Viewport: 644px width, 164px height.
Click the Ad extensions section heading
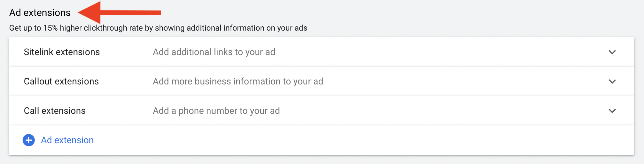tap(40, 13)
